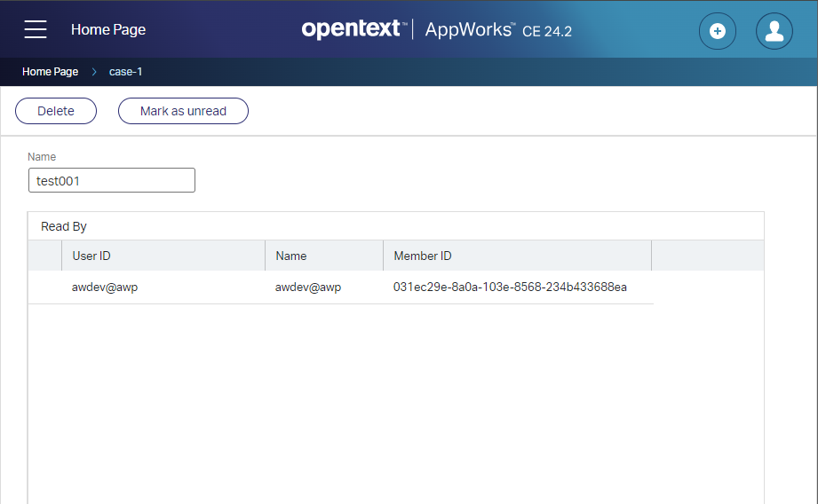Click the Home Page header title
Viewport: 818px width, 504px height.
point(108,29)
